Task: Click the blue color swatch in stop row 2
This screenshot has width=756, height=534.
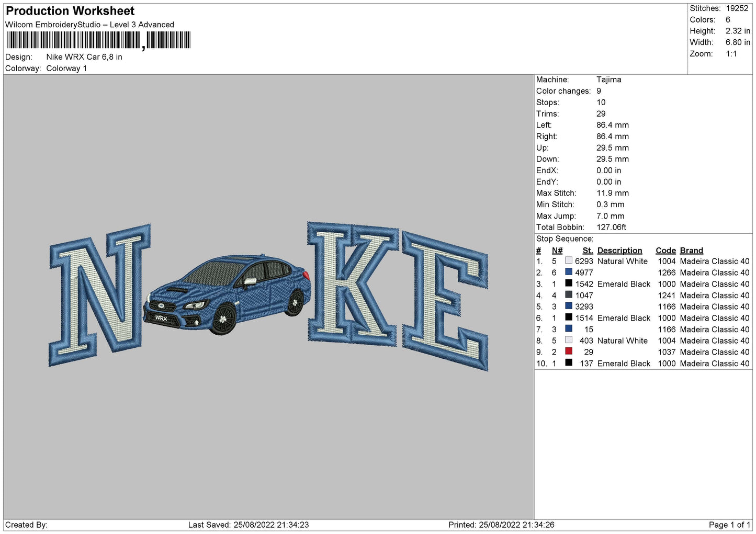Action: pyautogui.click(x=569, y=272)
